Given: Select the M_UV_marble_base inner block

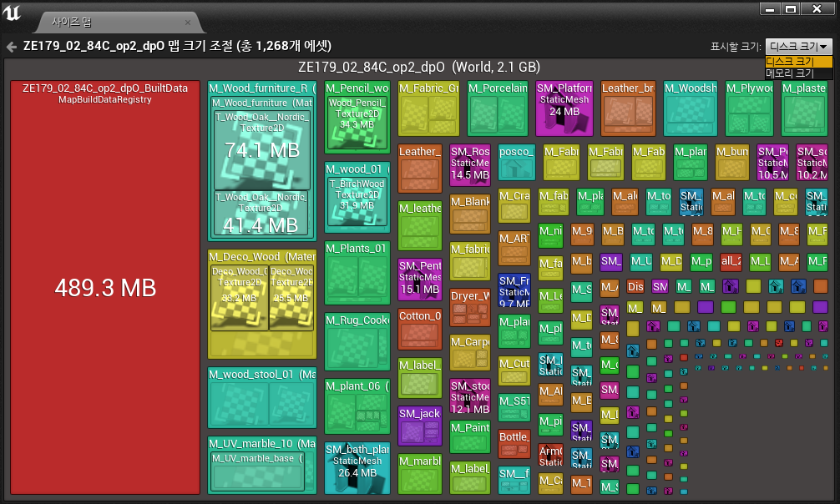Looking at the screenshot, I should pyautogui.click(x=257, y=471).
